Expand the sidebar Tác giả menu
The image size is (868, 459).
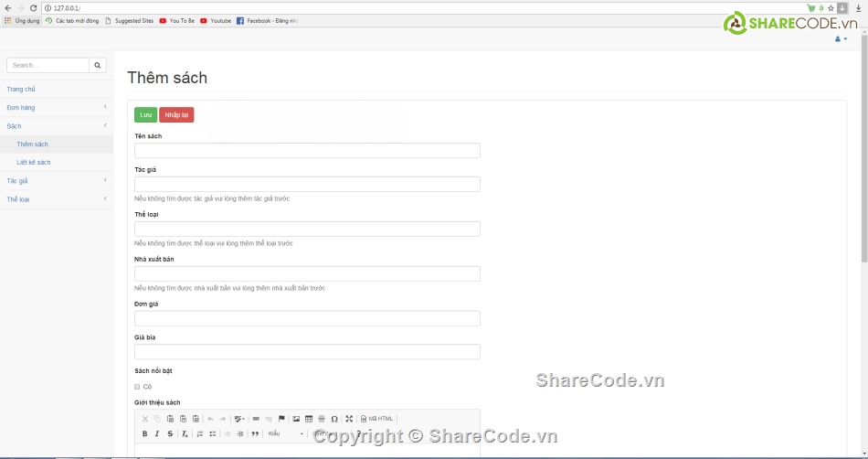(57, 181)
